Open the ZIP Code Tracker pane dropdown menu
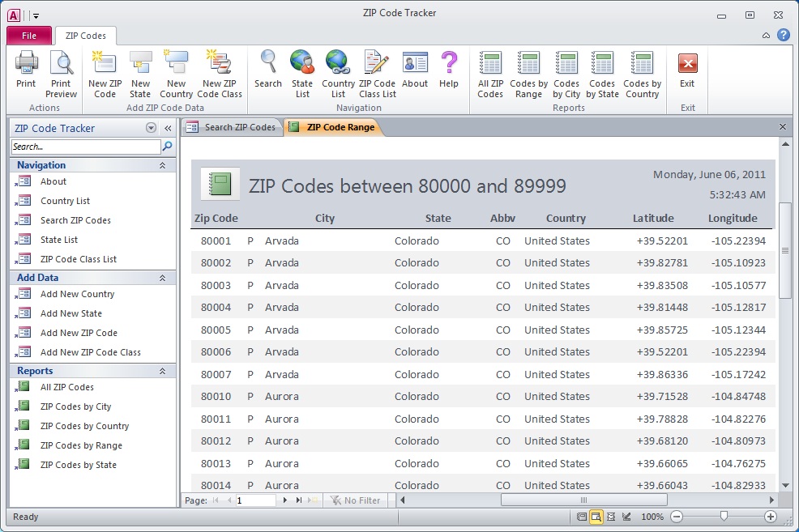 pos(151,128)
